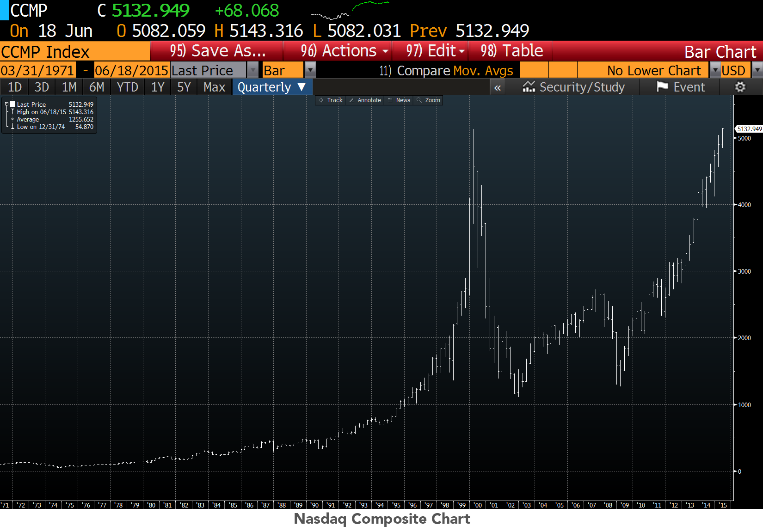Click the Bar chart type field
Screen dimensions: 763x532
283,70
